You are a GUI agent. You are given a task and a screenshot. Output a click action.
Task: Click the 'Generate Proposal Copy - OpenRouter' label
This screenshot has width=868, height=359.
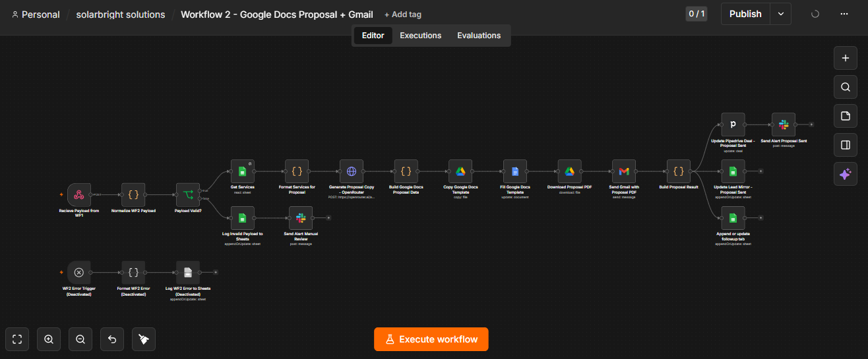coord(352,189)
